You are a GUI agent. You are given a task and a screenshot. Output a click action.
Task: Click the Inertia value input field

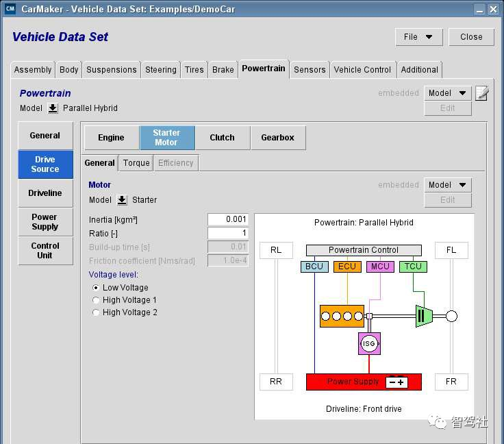227,219
